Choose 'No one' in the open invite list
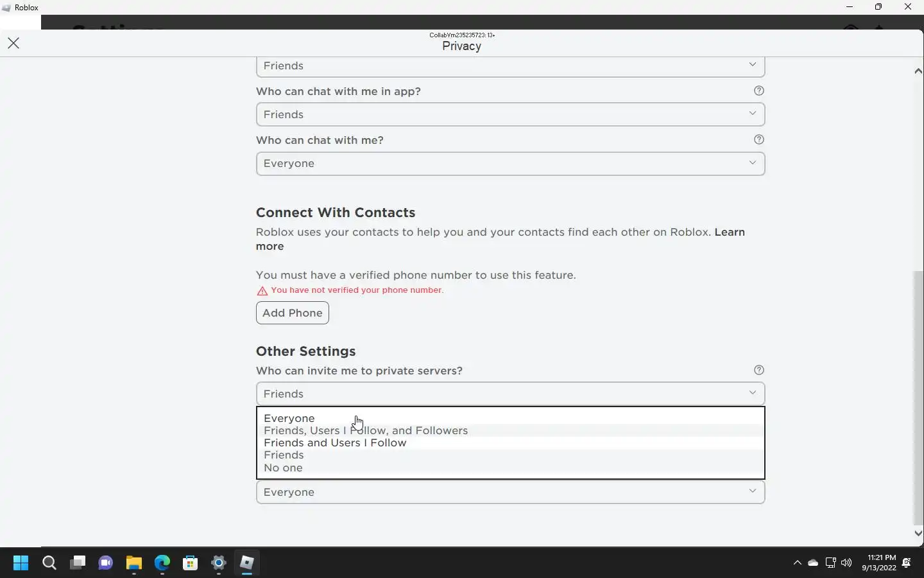Screen dimensions: 924x578 tap(510, 468)
